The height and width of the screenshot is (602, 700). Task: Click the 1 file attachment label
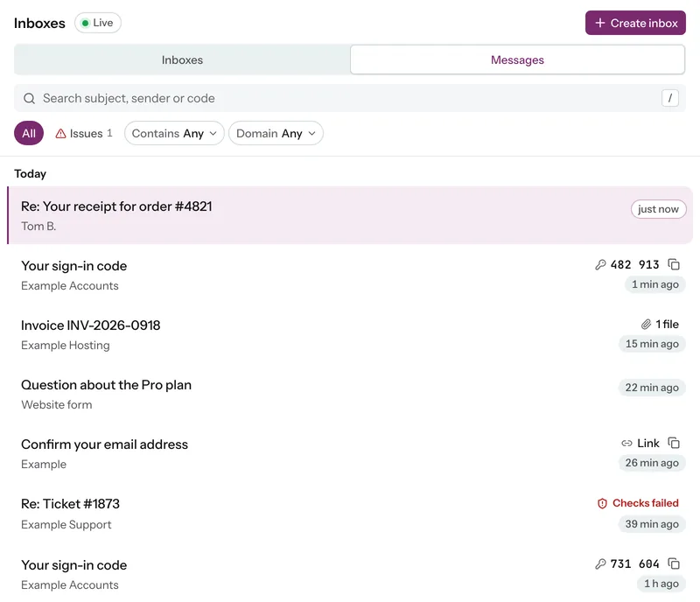(667, 325)
